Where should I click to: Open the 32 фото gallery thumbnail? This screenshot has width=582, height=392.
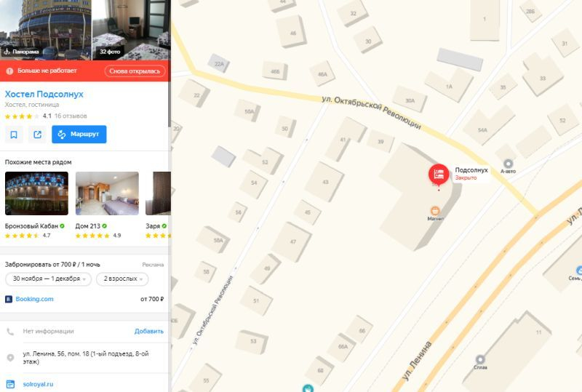(132, 30)
